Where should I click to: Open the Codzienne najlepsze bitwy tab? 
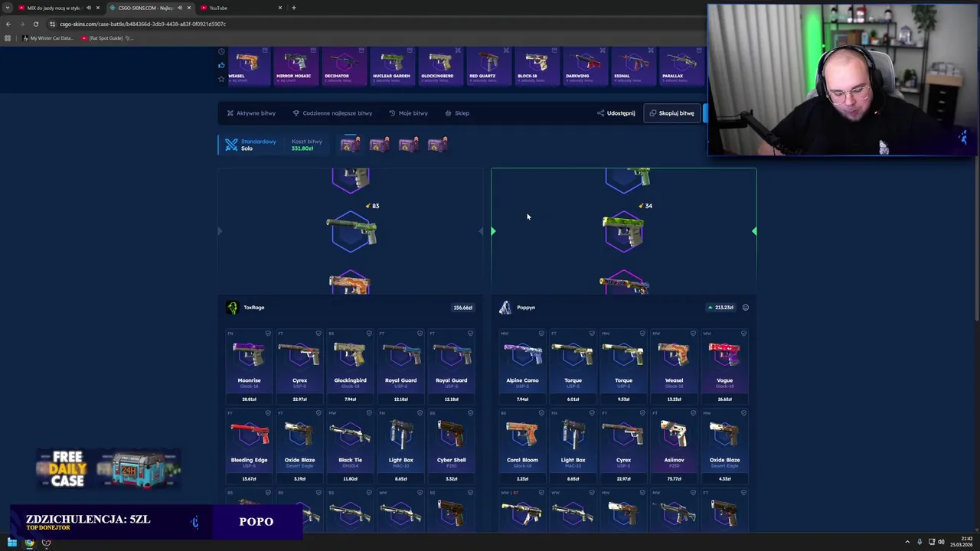point(332,113)
